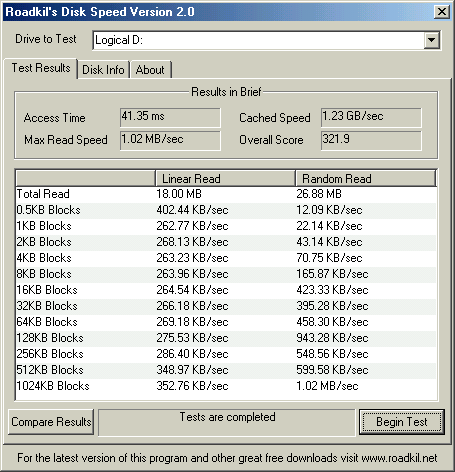Open the Disk Info tab
This screenshot has width=455, height=472.
(103, 70)
